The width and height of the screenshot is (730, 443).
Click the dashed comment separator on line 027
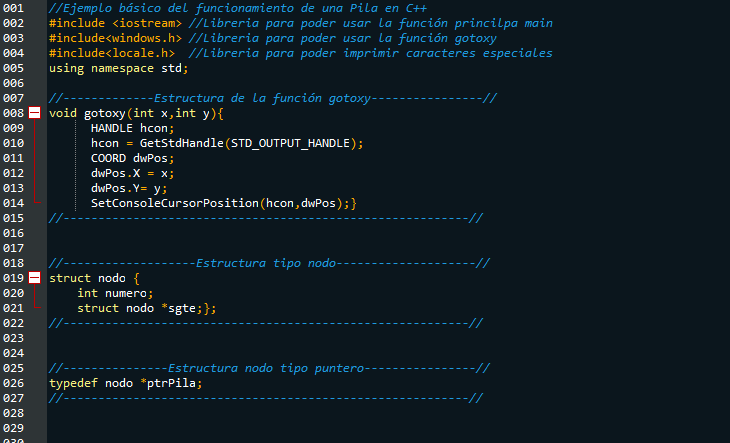pos(265,398)
